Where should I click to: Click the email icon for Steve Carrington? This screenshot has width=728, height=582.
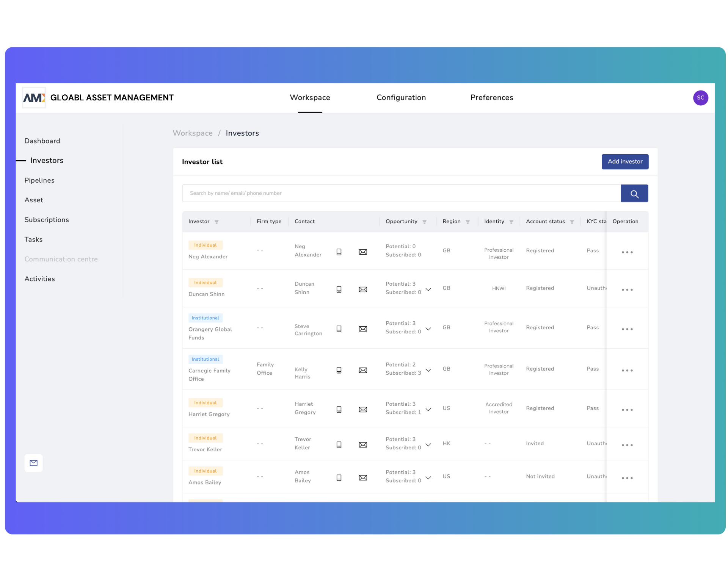click(x=363, y=329)
